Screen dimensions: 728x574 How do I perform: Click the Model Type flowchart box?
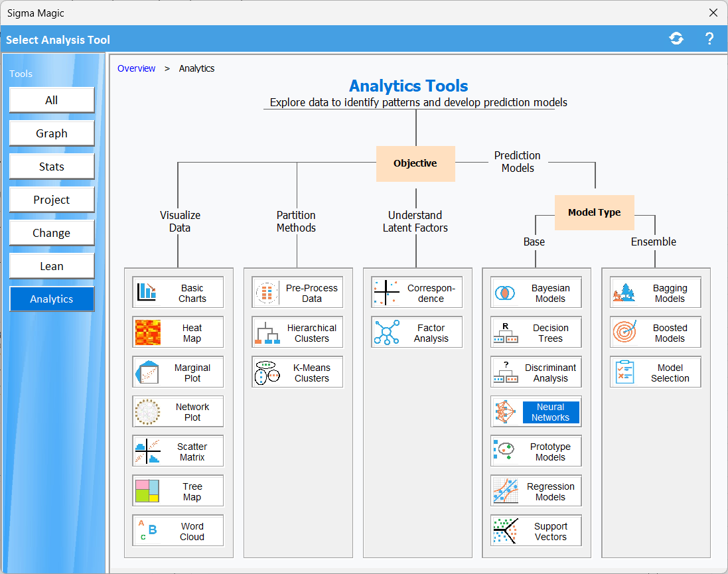[594, 212]
